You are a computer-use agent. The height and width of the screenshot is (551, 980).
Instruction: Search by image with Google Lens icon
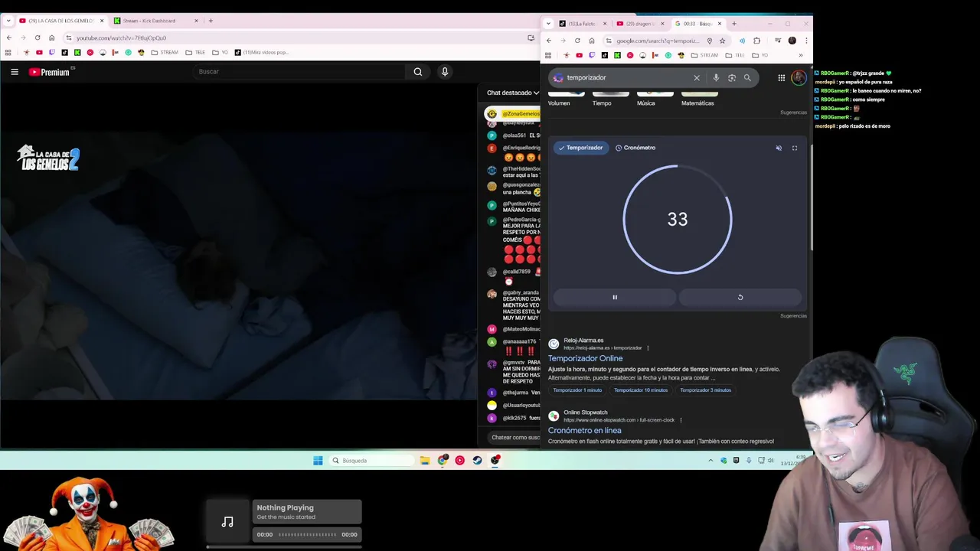point(732,78)
